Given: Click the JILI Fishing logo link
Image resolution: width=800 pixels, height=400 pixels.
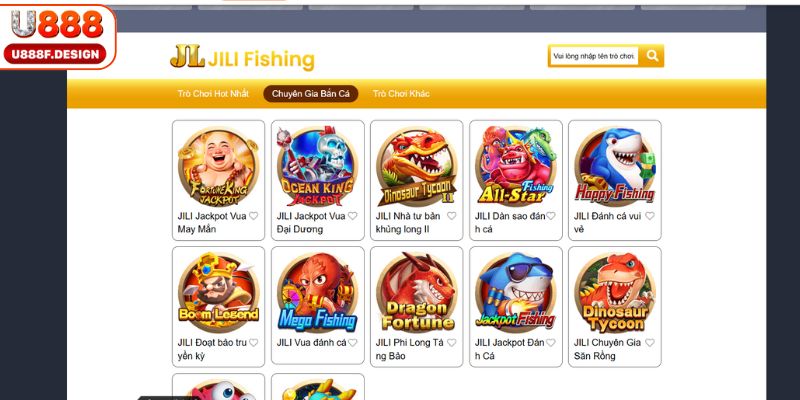Looking at the screenshot, I should (x=242, y=57).
